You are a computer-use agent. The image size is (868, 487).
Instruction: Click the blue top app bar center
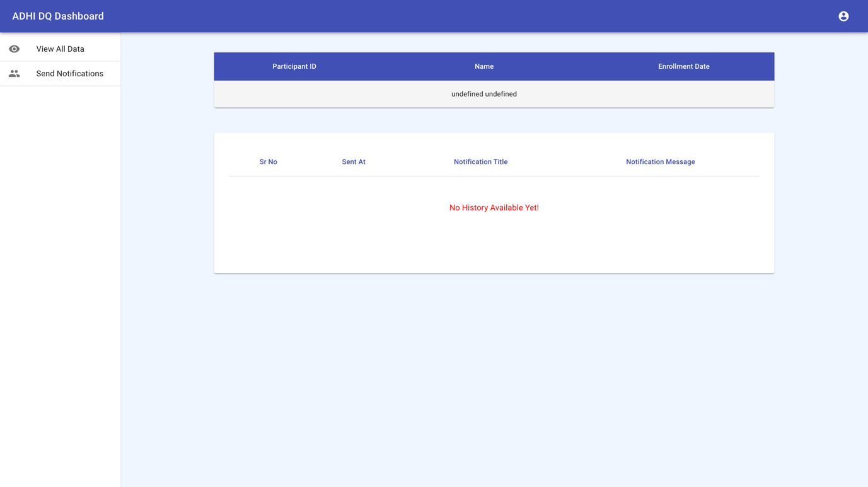tap(434, 16)
